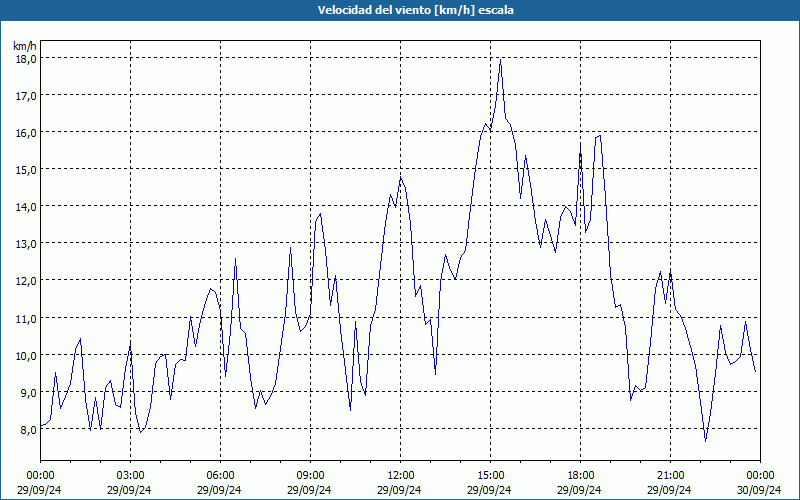Click the '18:00' time axis label
Image resolution: width=800 pixels, height=500 pixels.
point(580,476)
